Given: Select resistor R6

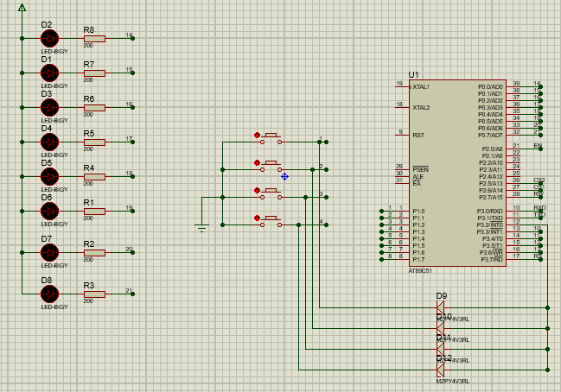Looking at the screenshot, I should (94, 108).
